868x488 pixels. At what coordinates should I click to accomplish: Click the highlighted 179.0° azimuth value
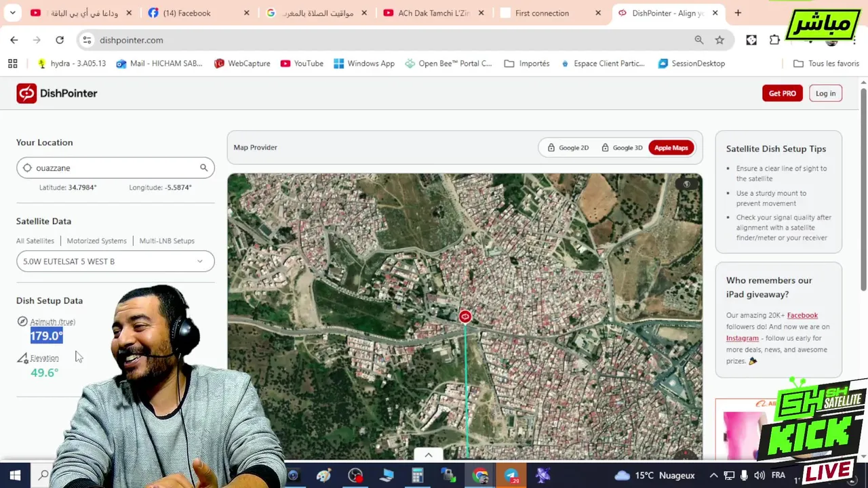pyautogui.click(x=46, y=336)
